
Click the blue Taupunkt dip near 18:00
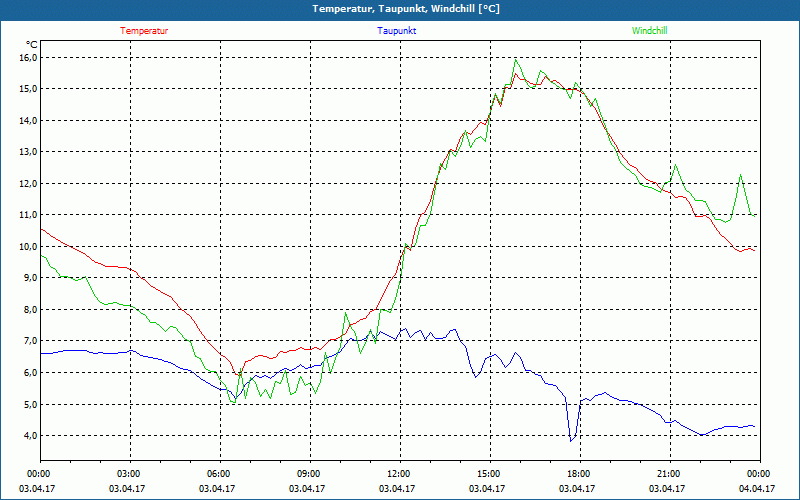[x=571, y=440]
